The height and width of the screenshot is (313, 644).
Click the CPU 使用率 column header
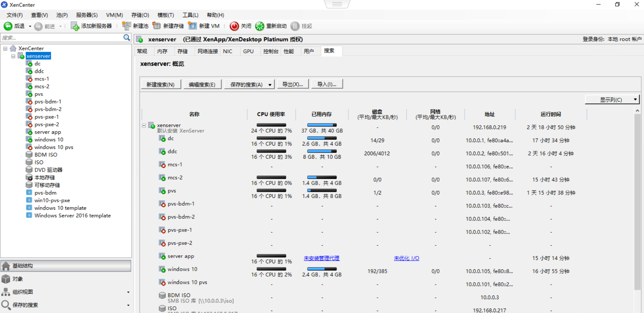coord(271,114)
